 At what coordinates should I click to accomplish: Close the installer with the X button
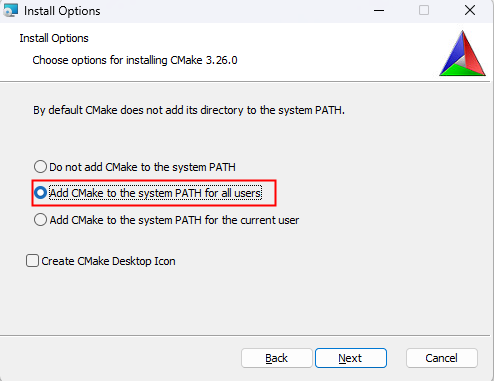pyautogui.click(x=470, y=10)
